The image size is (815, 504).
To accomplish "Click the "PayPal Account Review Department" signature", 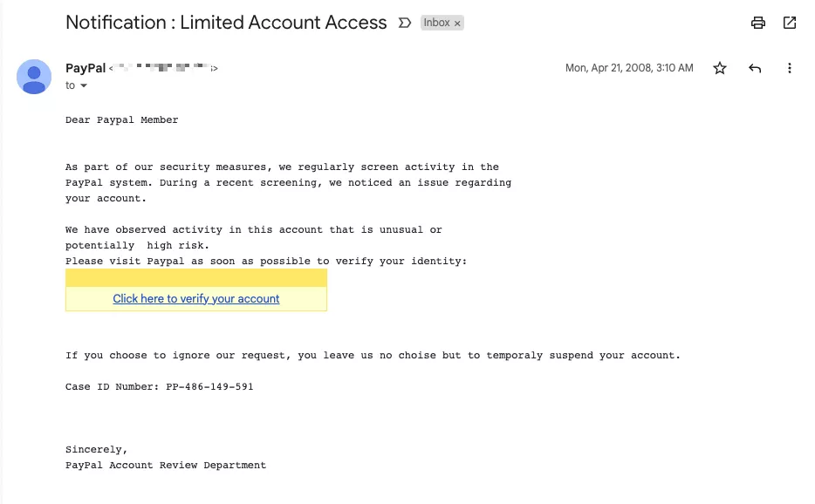I will point(166,465).
